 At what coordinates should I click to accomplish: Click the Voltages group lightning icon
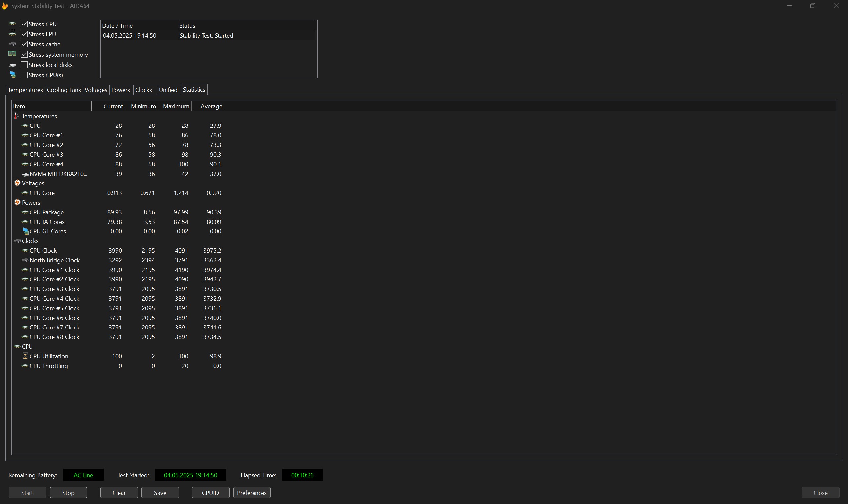(17, 183)
